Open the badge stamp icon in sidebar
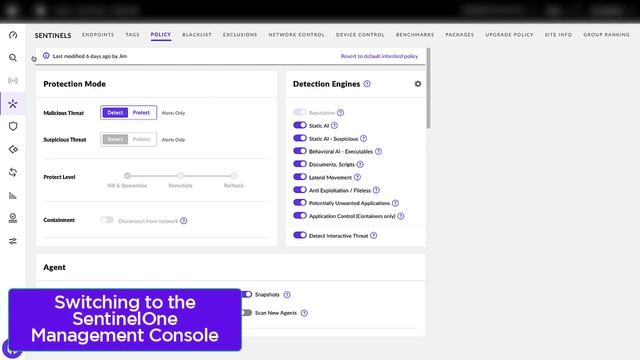The image size is (640, 360). tap(13, 218)
